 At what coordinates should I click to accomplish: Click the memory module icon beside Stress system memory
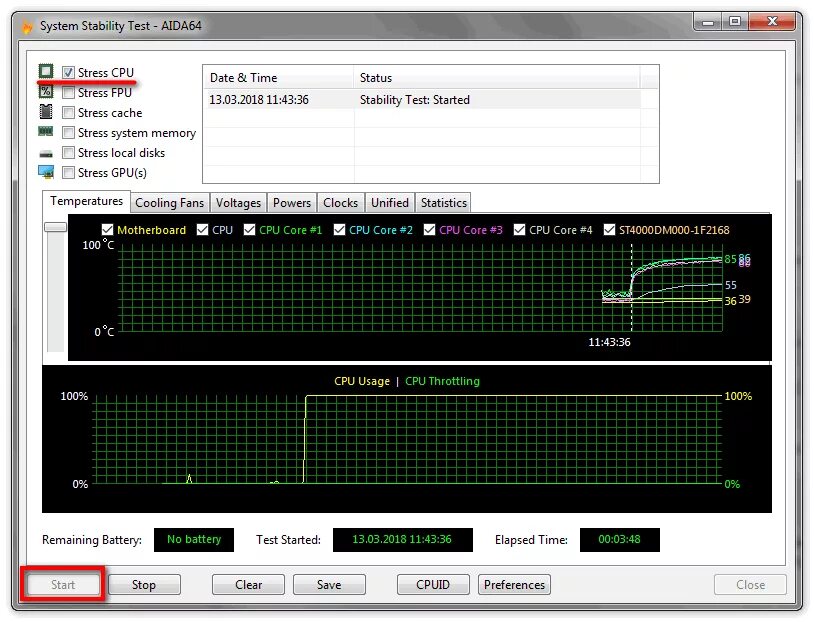tap(45, 132)
